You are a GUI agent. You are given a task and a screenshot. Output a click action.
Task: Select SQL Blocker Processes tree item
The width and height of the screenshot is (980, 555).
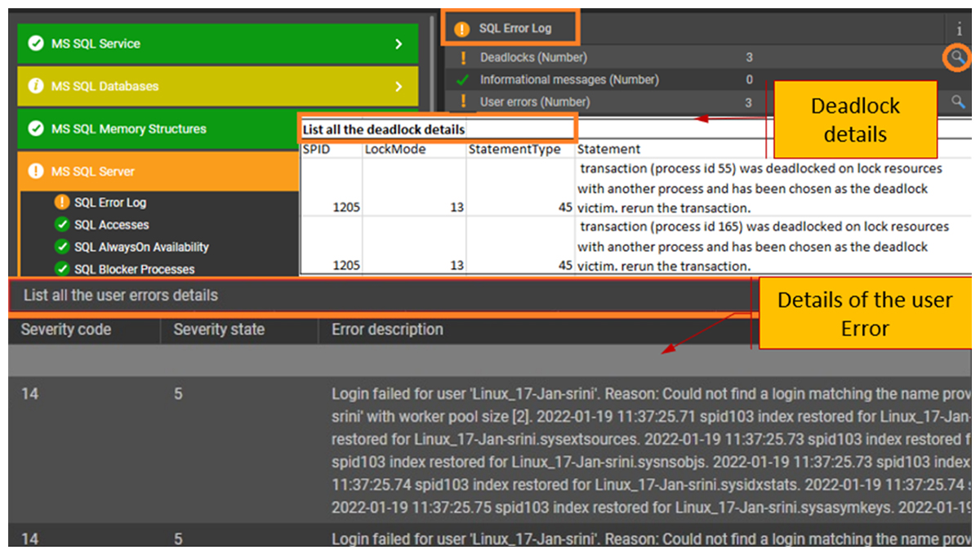tap(134, 269)
